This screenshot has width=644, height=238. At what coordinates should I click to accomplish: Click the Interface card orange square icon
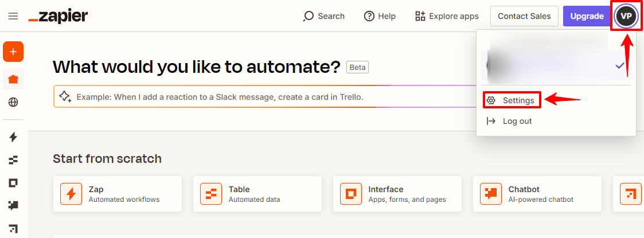point(351,194)
